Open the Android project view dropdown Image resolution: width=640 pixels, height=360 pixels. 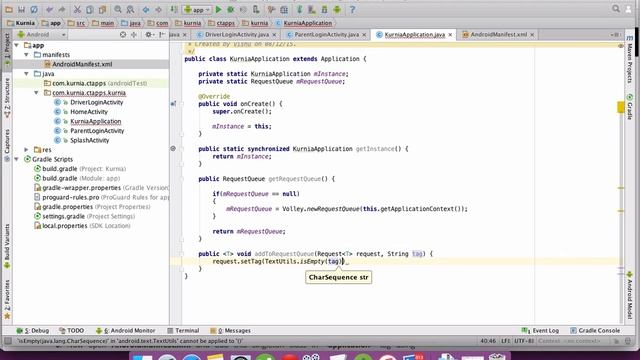[41, 35]
